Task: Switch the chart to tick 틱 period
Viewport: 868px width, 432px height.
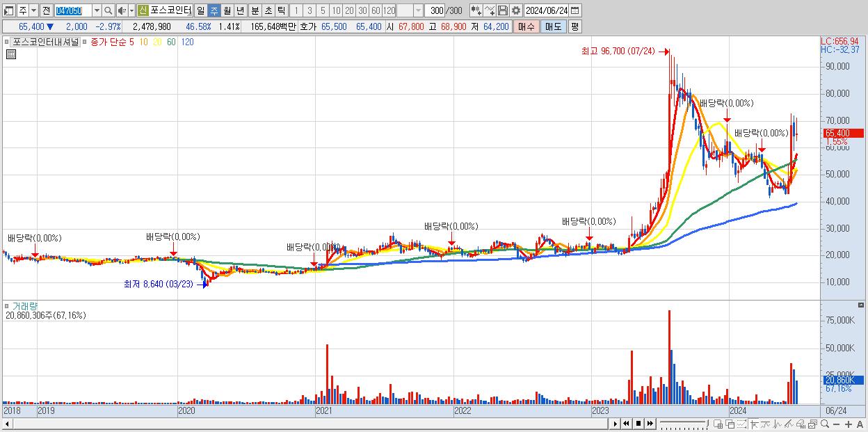Action: (x=280, y=10)
